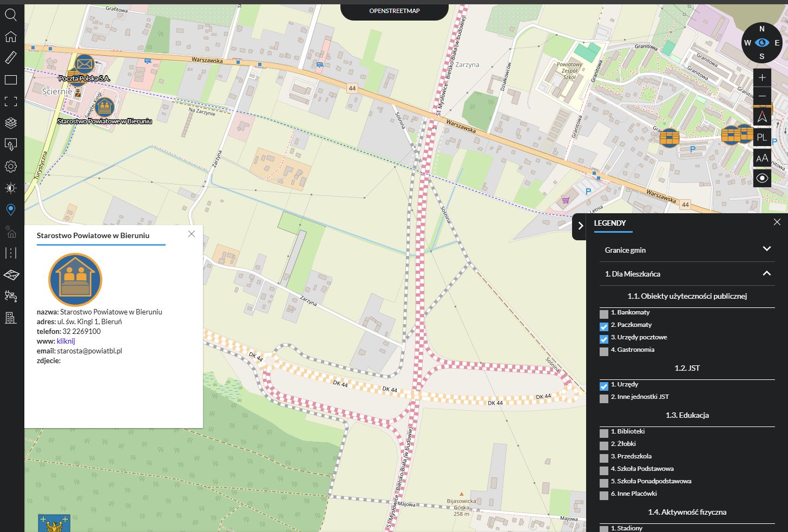Viewport: 788px width, 532px height.
Task: Enable the Bankomaty layer checkbox
Action: (604, 314)
